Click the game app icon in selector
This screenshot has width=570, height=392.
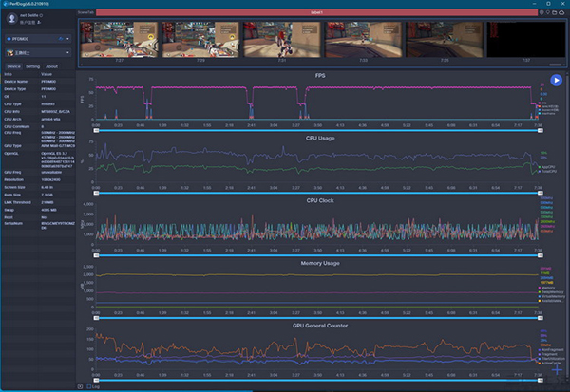(11, 52)
